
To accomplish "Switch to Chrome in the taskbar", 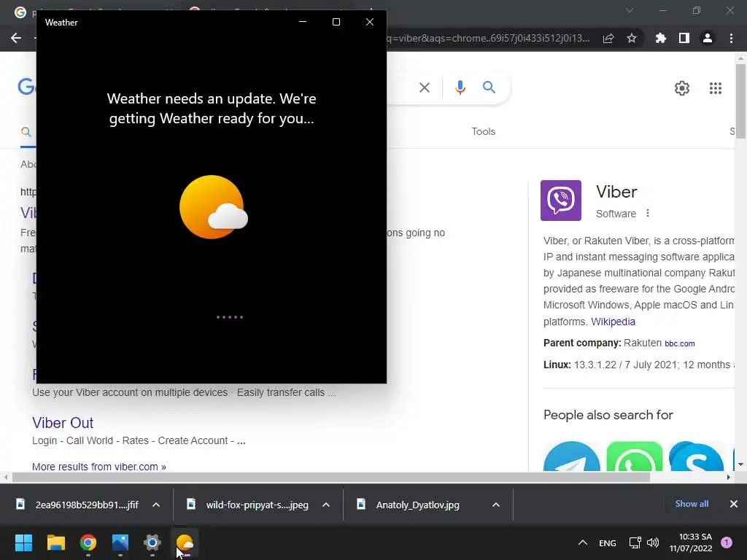I will 88,542.
